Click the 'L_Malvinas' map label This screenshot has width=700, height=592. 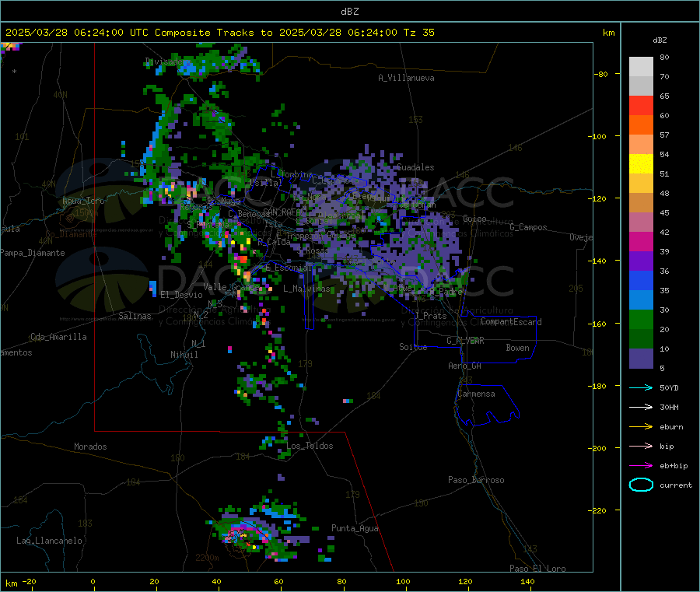pos(306,289)
